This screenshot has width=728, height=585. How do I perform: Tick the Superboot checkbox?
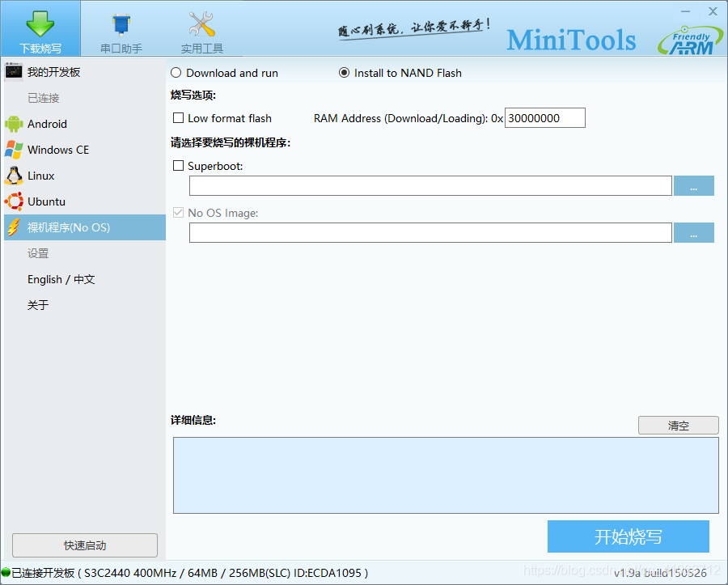[178, 166]
